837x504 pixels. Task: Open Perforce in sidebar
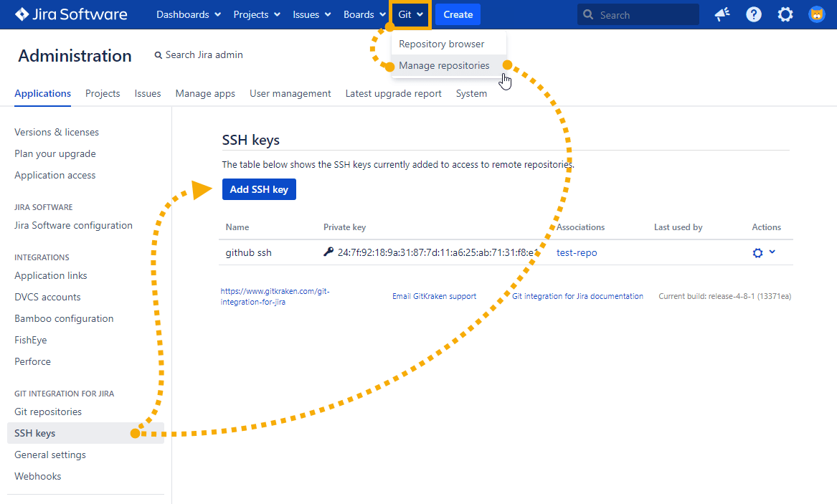[x=32, y=361]
